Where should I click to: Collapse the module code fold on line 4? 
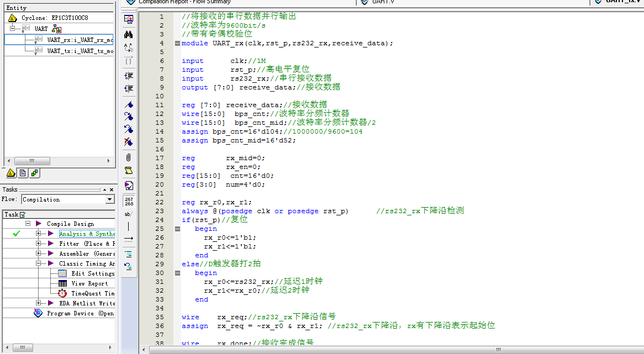(x=177, y=43)
